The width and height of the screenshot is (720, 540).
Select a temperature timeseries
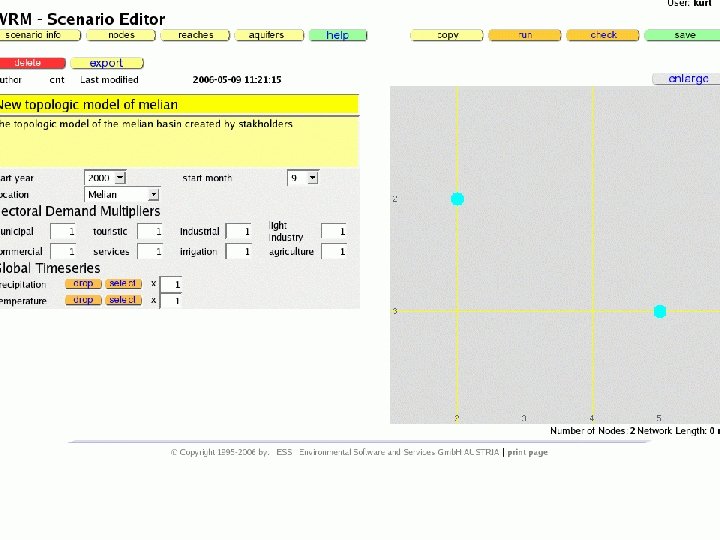click(123, 300)
